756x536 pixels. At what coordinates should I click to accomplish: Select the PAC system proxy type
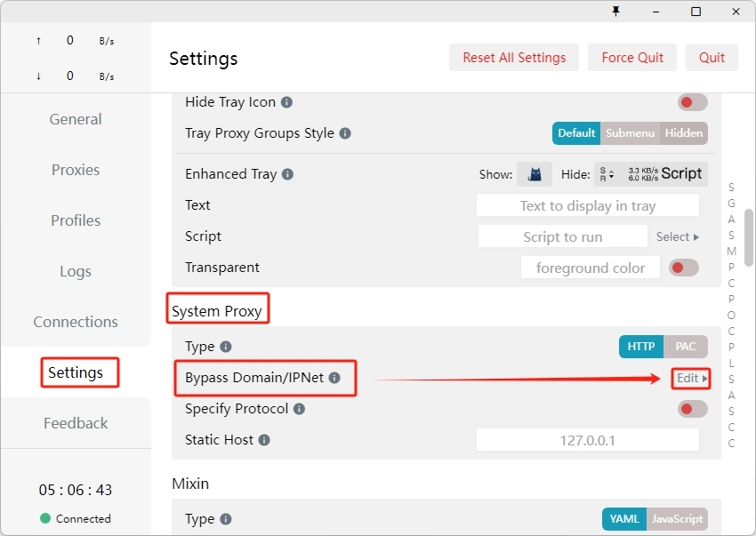coord(686,347)
